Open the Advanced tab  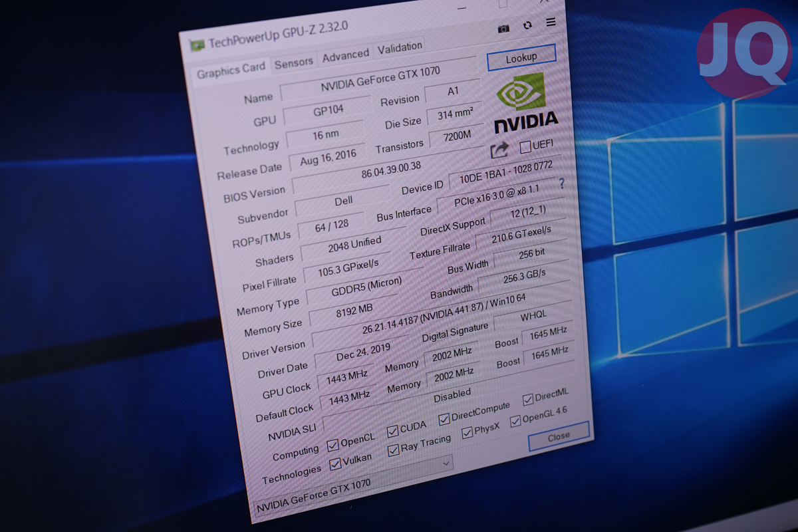345,56
